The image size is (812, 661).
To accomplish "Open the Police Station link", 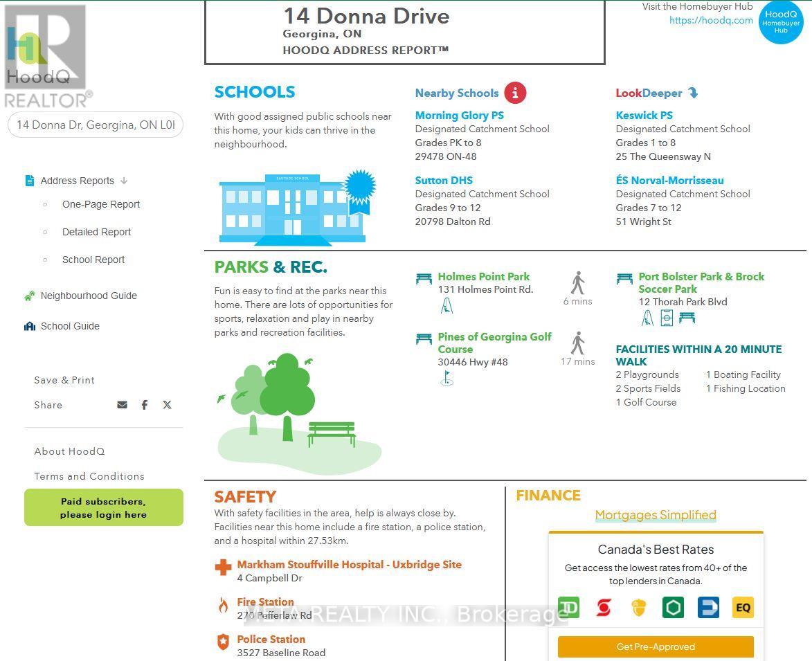I will click(x=271, y=639).
